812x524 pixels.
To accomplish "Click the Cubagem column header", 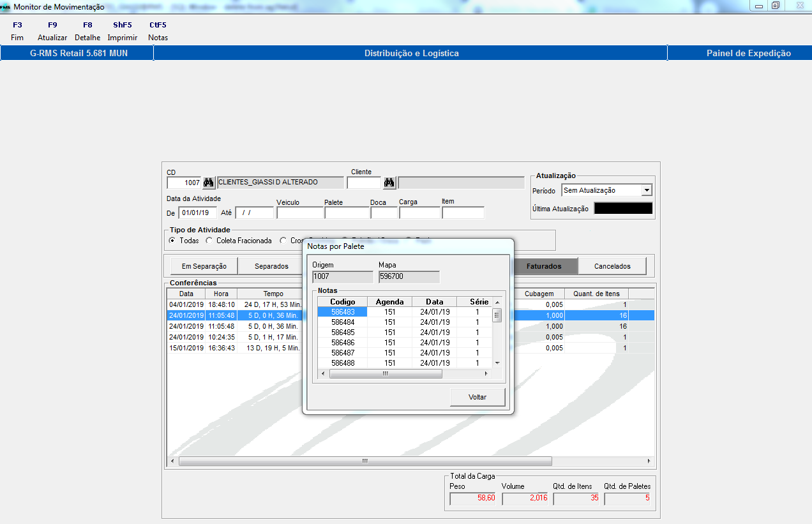I will pos(539,294).
